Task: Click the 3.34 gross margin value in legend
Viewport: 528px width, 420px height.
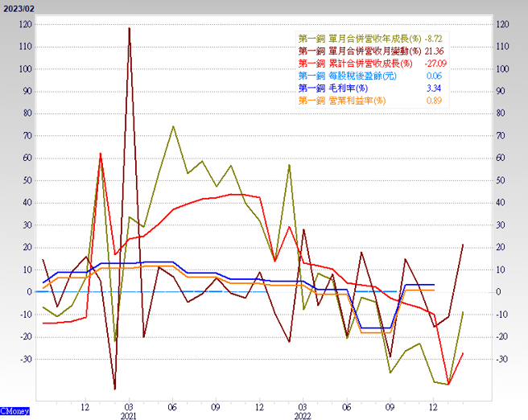Action: pos(434,88)
